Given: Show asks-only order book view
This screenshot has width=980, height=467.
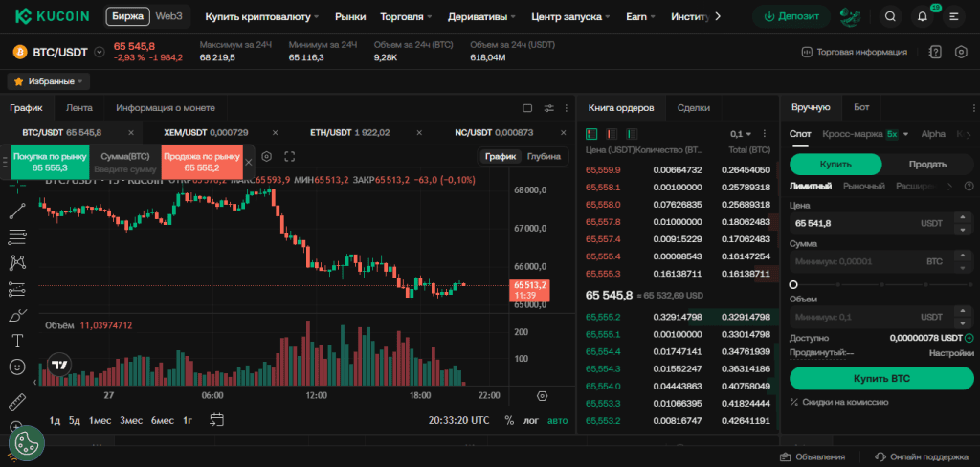Looking at the screenshot, I should pos(612,134).
